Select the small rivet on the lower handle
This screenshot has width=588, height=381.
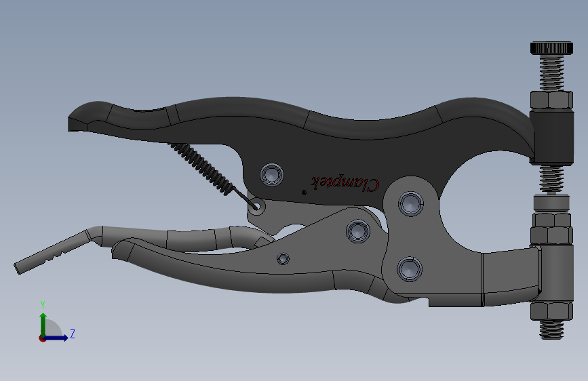[x=283, y=258]
